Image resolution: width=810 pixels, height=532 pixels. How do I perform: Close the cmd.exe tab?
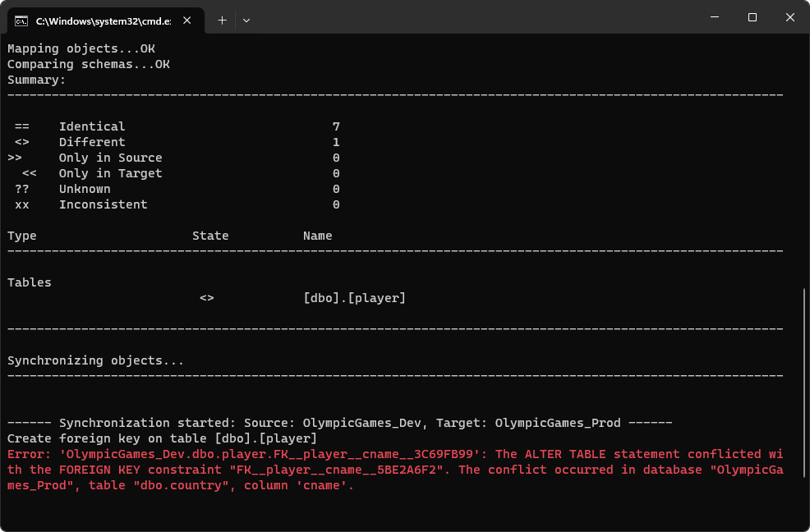(187, 21)
